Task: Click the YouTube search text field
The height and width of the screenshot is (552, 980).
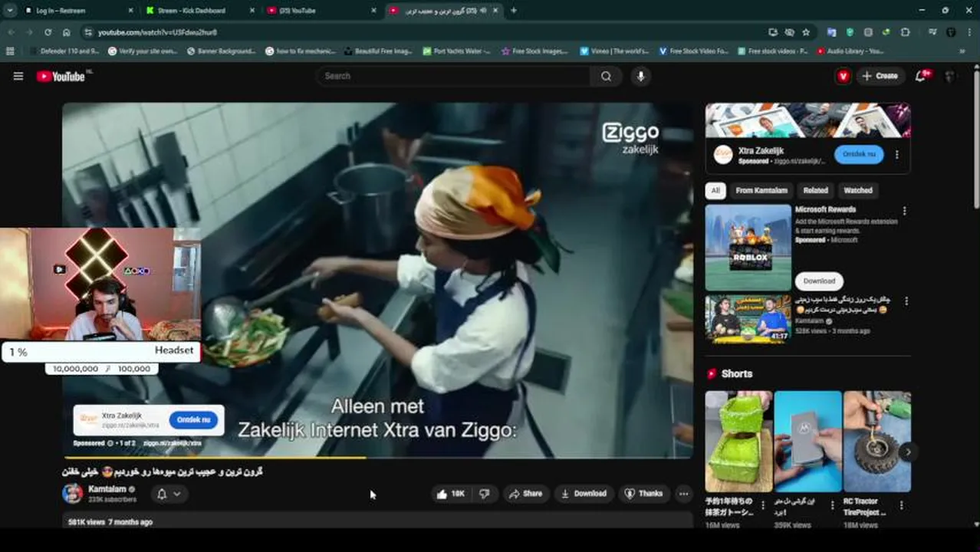Action: click(452, 76)
